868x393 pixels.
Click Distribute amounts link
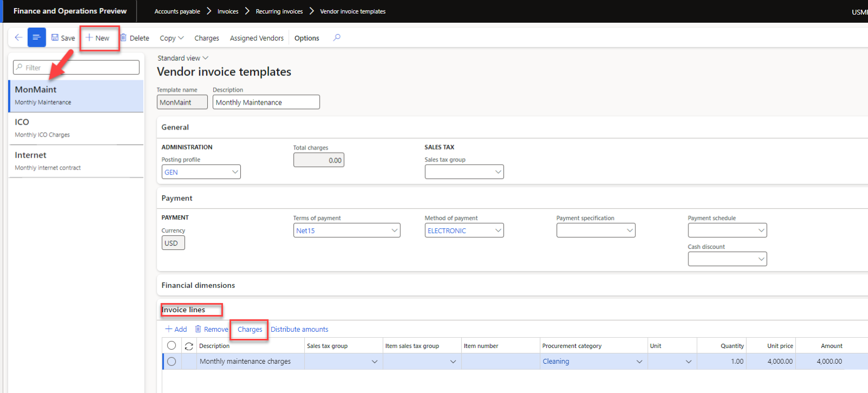click(x=299, y=329)
